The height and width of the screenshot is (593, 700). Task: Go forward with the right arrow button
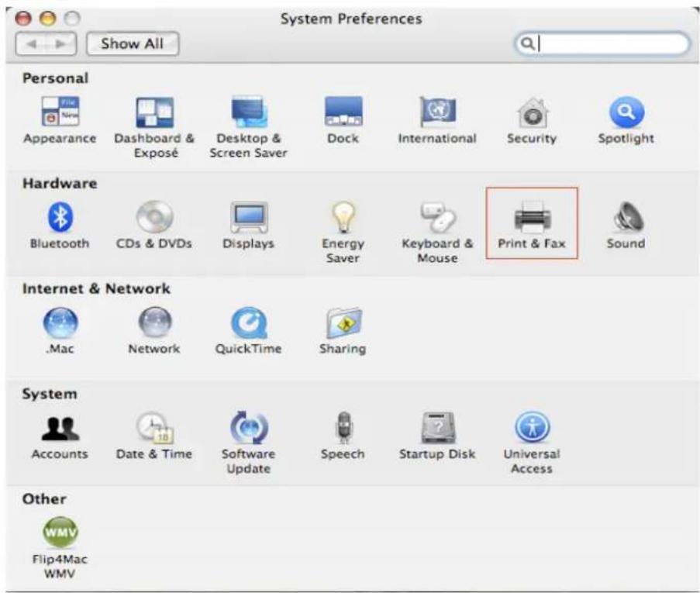[61, 43]
